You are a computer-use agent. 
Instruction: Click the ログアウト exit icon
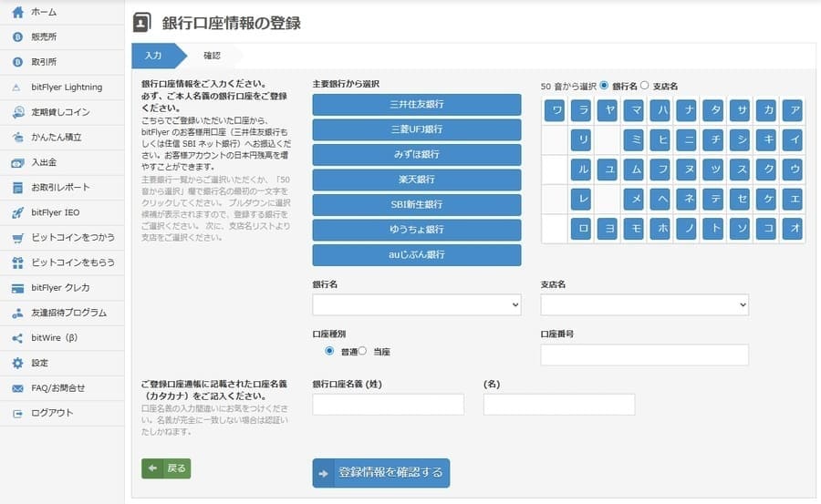point(18,414)
